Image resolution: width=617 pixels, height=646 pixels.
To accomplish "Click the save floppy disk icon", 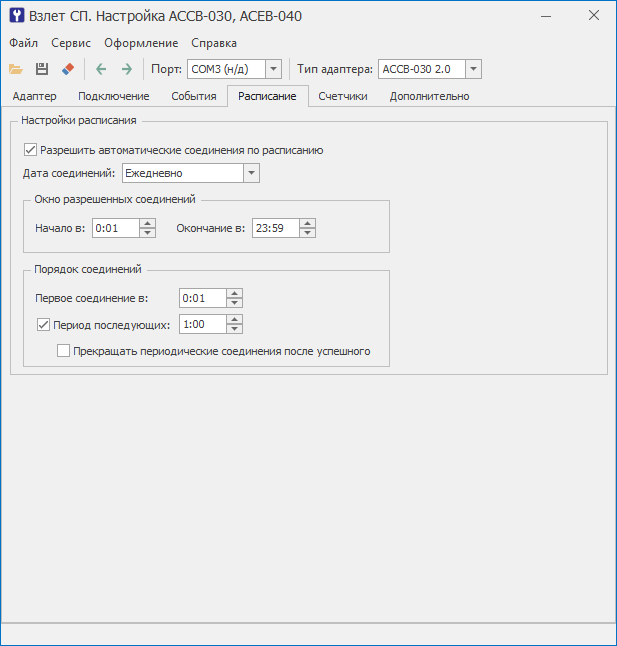I will pyautogui.click(x=42, y=69).
